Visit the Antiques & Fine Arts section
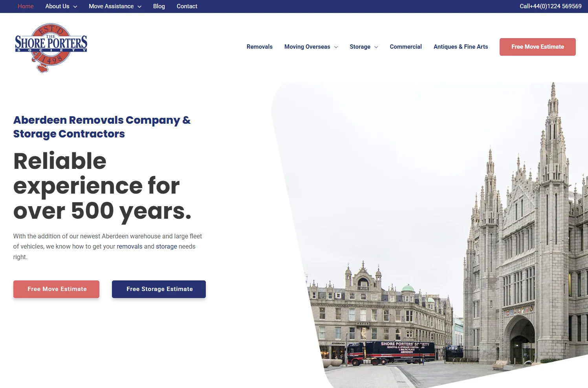Screen dimensions: 588x388 (461, 47)
